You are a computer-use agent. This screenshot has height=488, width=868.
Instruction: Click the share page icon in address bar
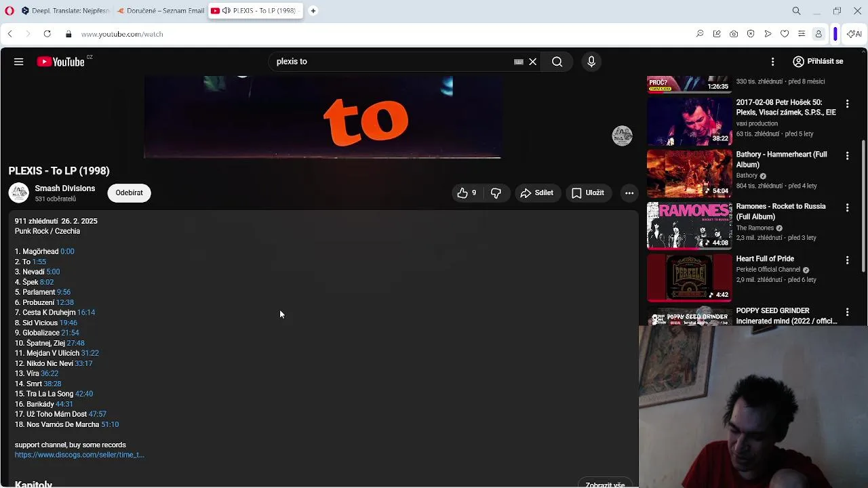(717, 34)
